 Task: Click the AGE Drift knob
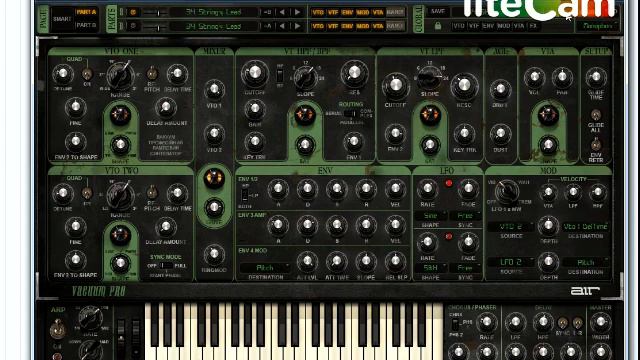click(x=500, y=89)
